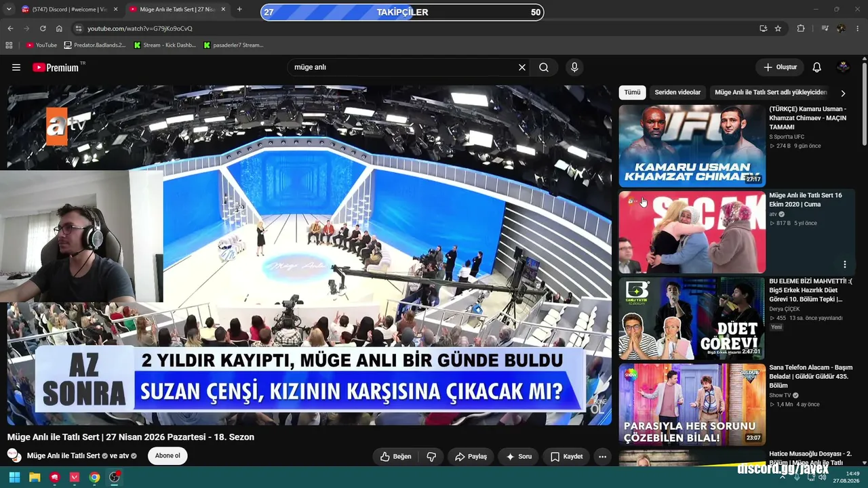
Task: Open the Chrome three-dot menu
Action: pos(858,28)
